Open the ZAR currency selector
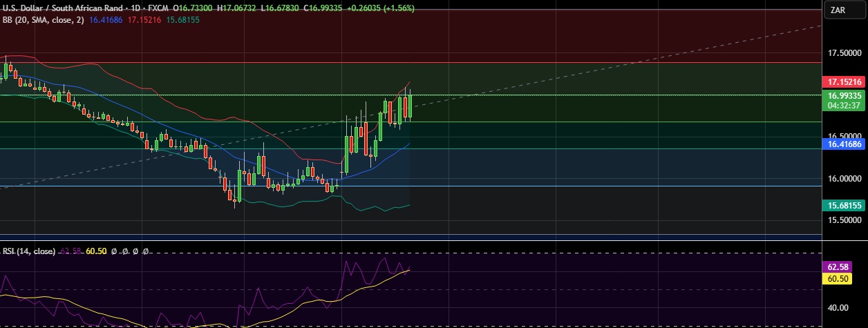The height and width of the screenshot is (328, 868). [x=845, y=10]
